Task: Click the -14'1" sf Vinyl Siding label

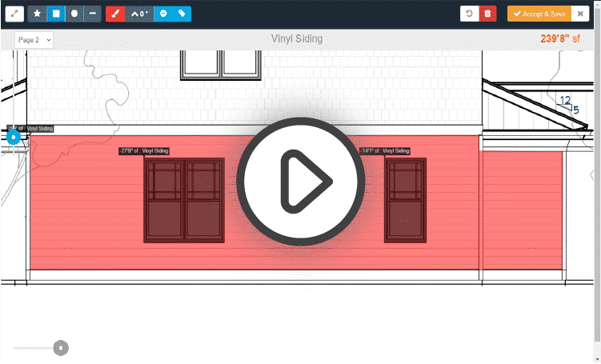Action: (385, 150)
